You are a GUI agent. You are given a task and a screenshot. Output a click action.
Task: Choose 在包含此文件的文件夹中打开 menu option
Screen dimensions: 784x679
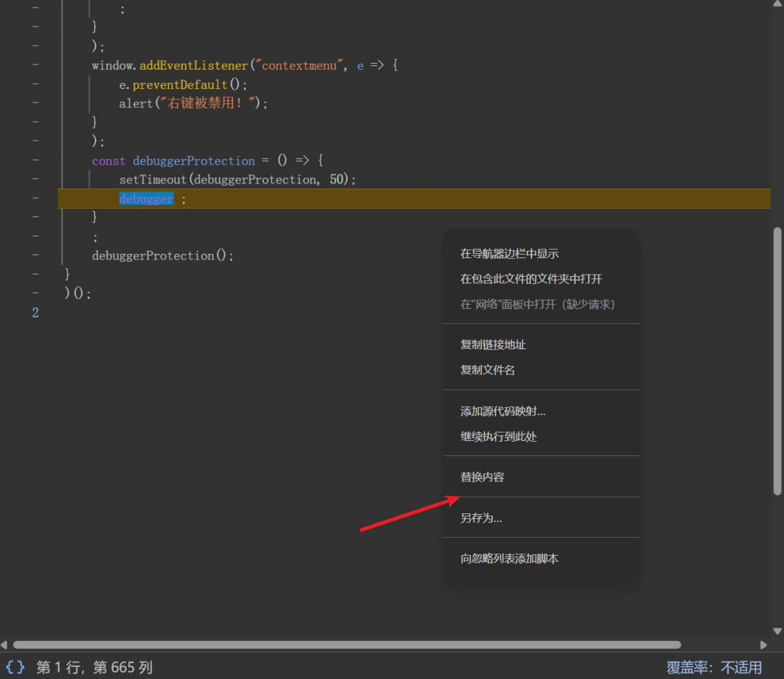coord(531,279)
